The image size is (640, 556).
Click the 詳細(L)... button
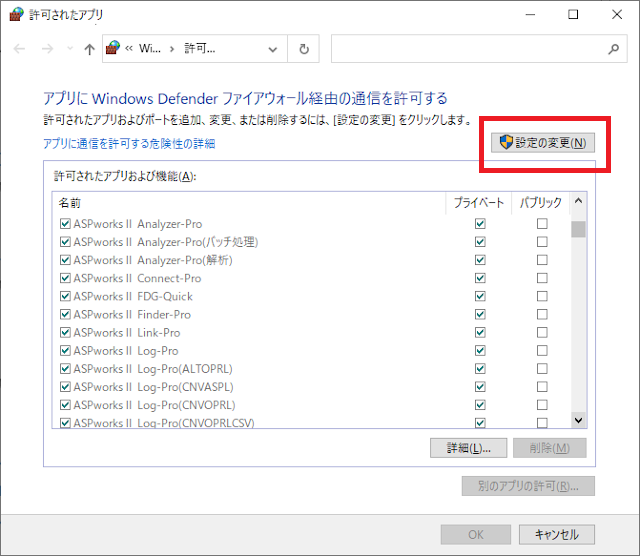468,448
